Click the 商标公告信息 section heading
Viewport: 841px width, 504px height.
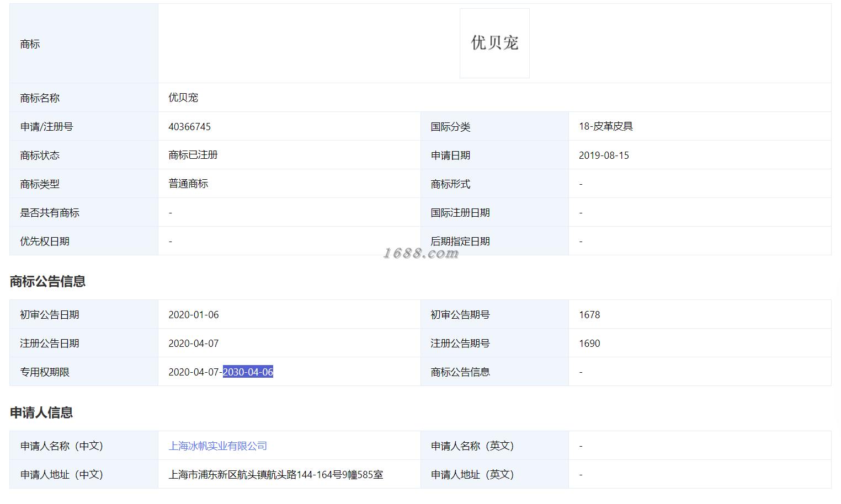(x=47, y=281)
